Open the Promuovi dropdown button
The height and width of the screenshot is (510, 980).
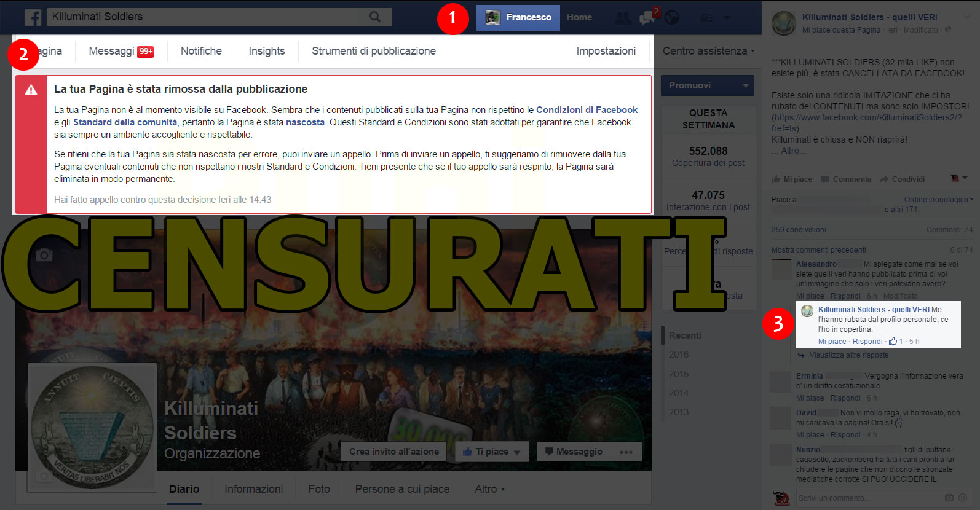(708, 85)
